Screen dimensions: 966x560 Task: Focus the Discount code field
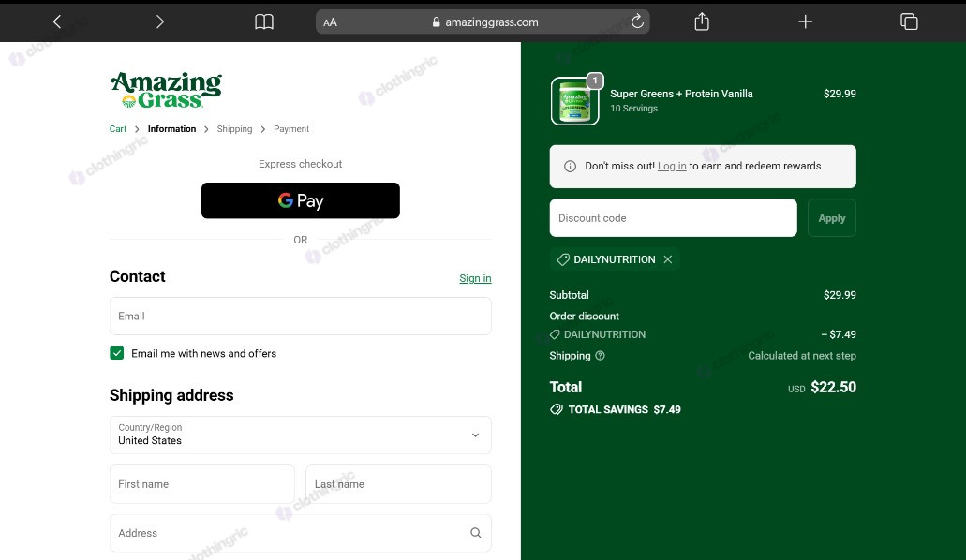pyautogui.click(x=674, y=218)
